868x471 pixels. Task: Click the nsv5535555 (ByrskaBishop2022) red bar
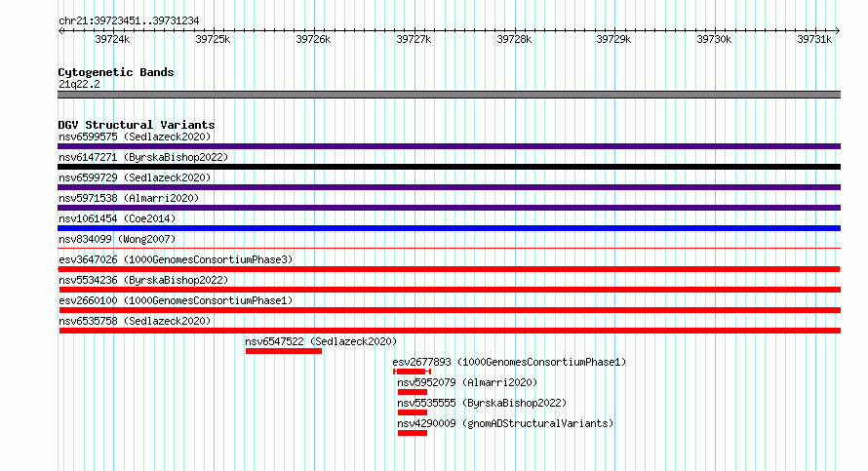pos(413,412)
